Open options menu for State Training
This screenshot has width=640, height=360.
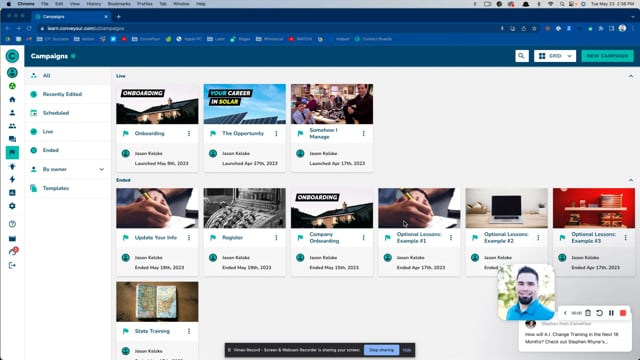pos(189,331)
